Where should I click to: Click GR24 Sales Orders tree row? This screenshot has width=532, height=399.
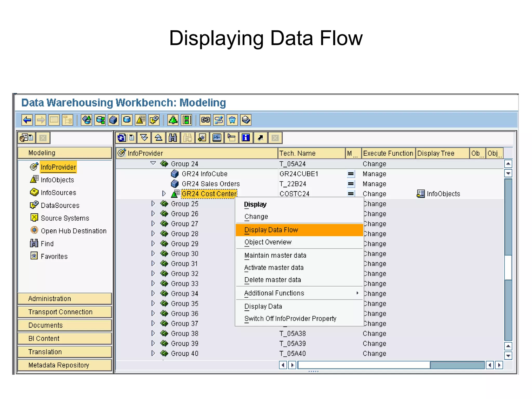coord(210,184)
